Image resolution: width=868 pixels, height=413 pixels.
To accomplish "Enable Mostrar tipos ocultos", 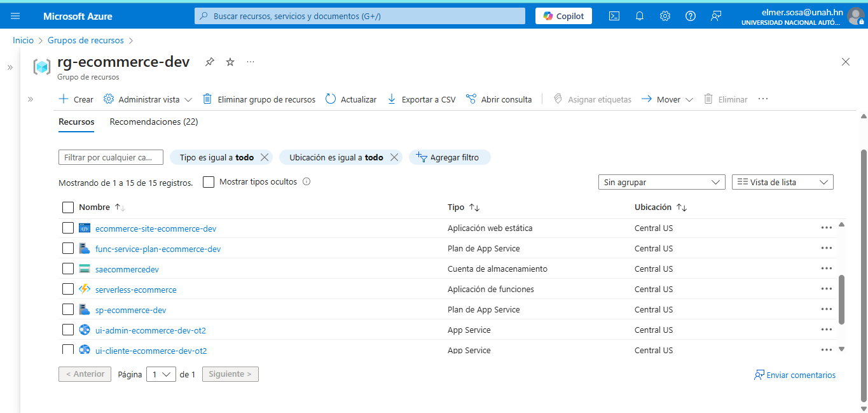I will [x=208, y=181].
